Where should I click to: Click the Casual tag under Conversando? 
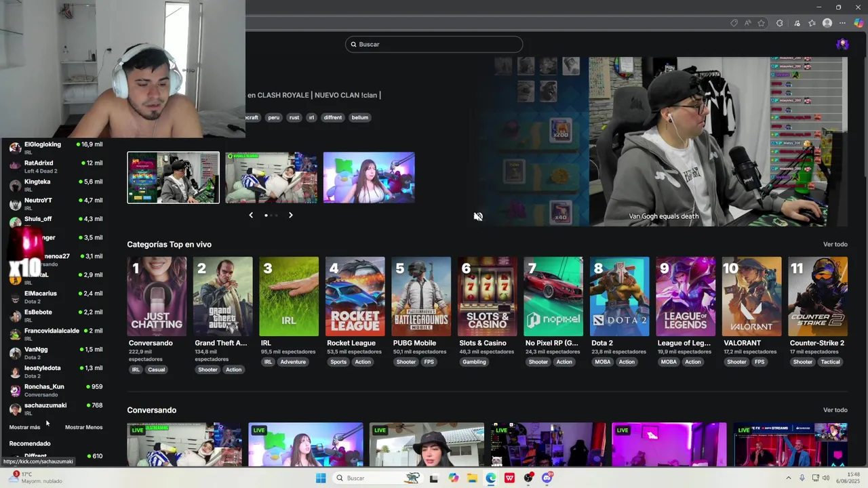click(157, 369)
